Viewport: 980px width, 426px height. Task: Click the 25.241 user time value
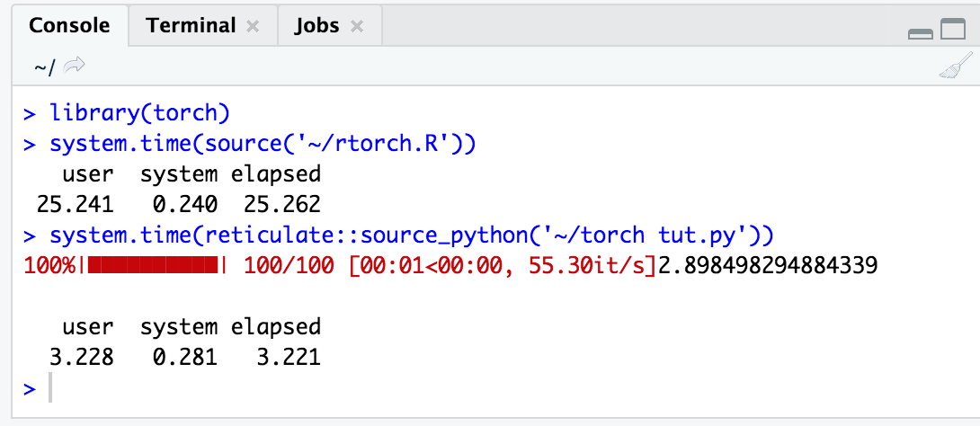click(75, 205)
